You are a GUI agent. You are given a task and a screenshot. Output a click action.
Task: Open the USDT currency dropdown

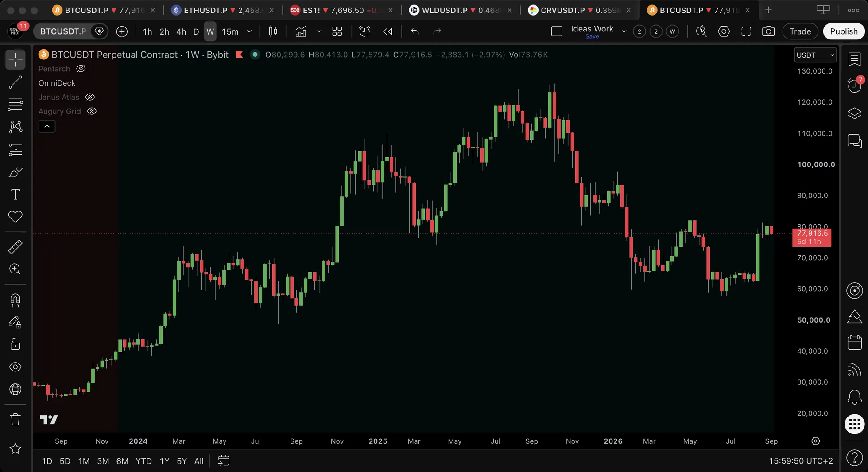(x=815, y=55)
